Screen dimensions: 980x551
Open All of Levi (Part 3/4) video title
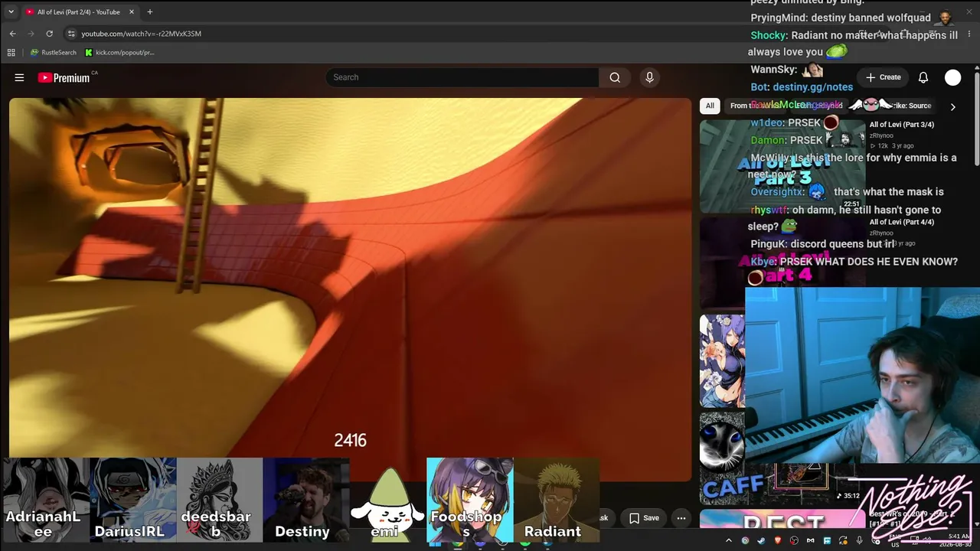(x=902, y=125)
